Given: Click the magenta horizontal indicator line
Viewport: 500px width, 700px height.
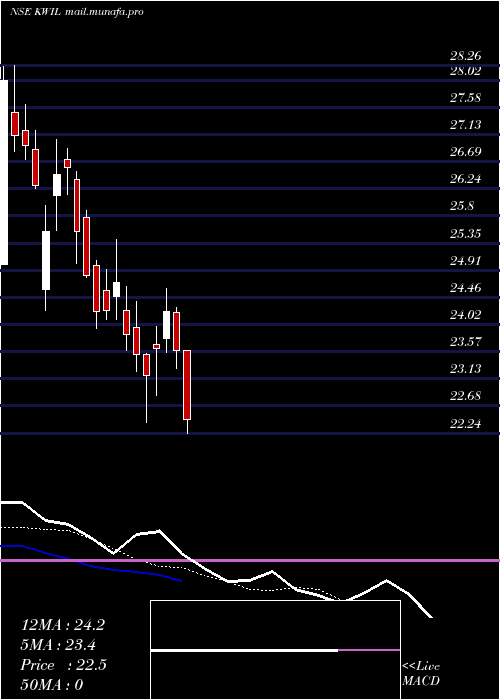Looking at the screenshot, I should coord(250,560).
